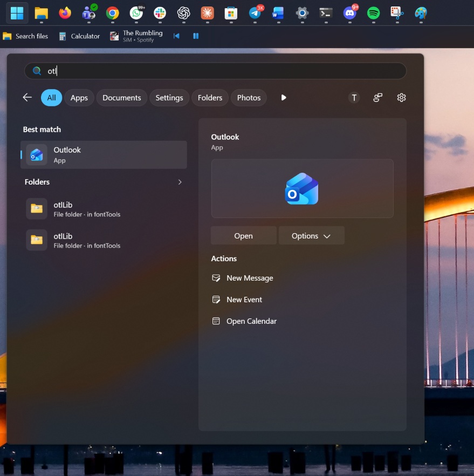Click Search files shortcut
The height and width of the screenshot is (476, 474).
point(25,36)
